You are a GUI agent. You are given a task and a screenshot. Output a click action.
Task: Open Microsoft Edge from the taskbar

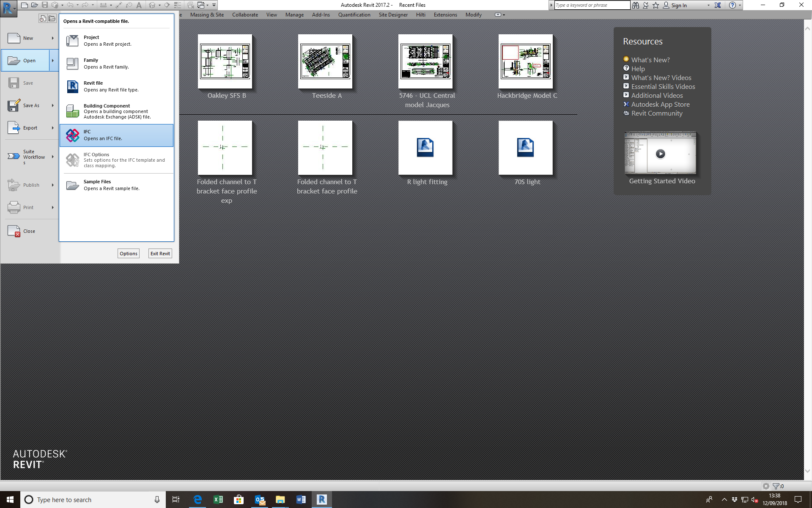[198, 500]
